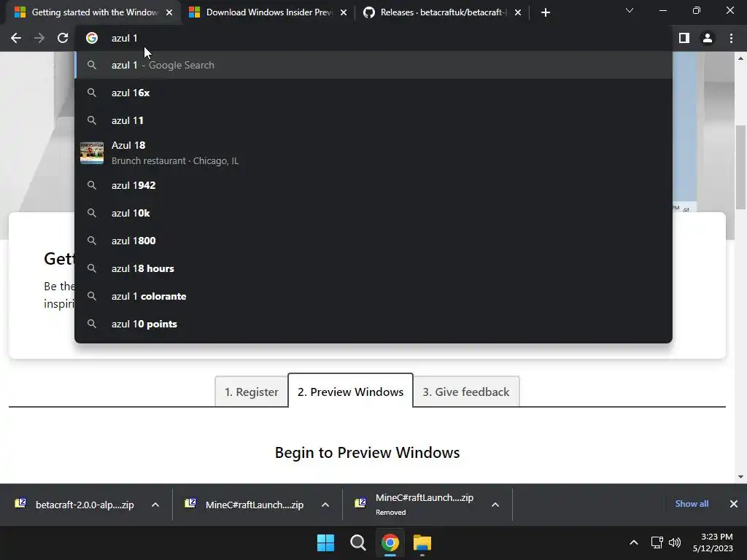Open the profile avatar button
Screen dimensions: 747x560
point(708,38)
